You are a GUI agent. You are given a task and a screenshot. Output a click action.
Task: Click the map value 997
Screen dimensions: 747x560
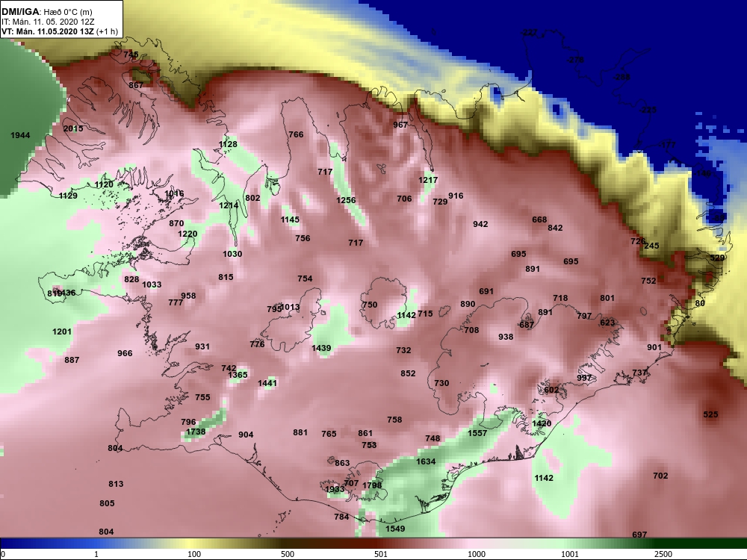tap(584, 378)
